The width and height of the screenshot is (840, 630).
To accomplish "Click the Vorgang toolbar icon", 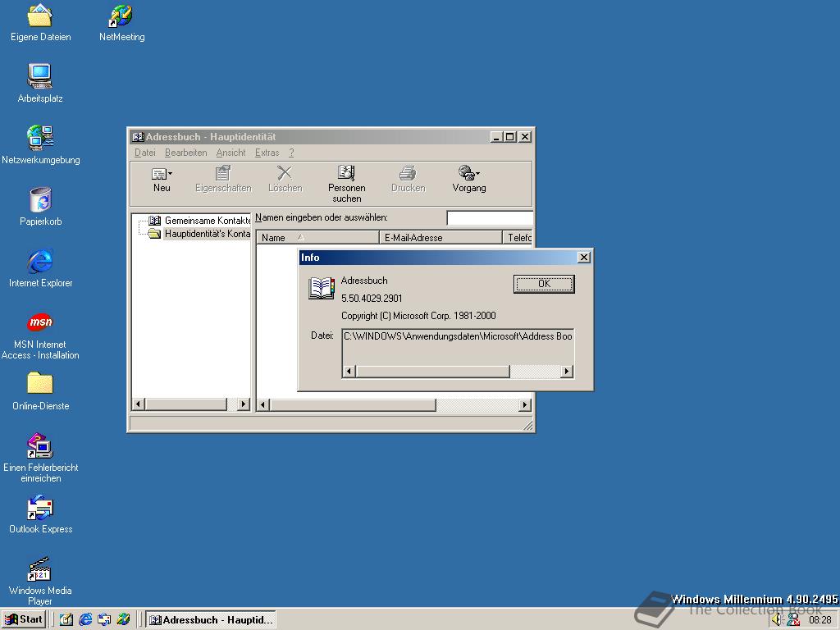I will (468, 180).
